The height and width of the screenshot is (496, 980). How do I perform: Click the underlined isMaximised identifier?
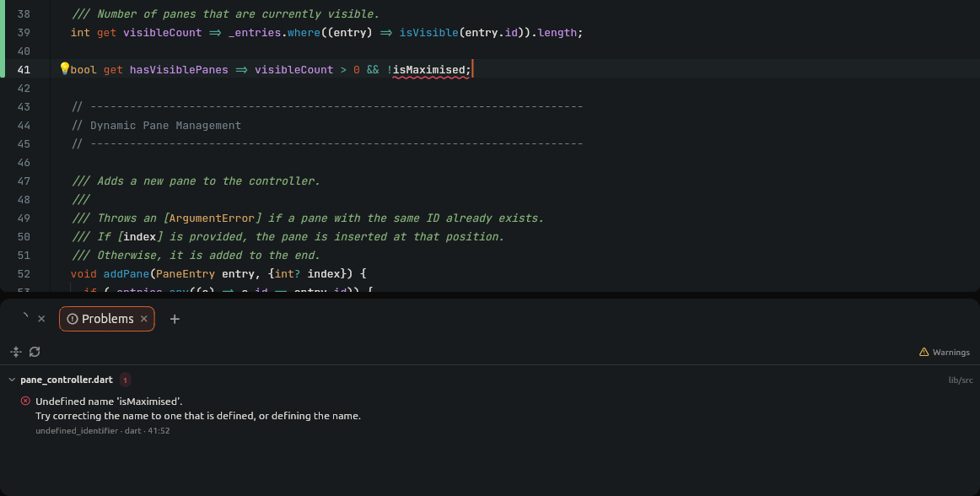(428, 69)
